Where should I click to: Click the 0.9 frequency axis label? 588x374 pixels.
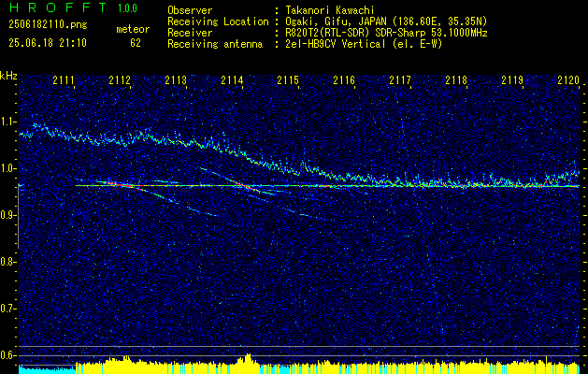(x=8, y=215)
